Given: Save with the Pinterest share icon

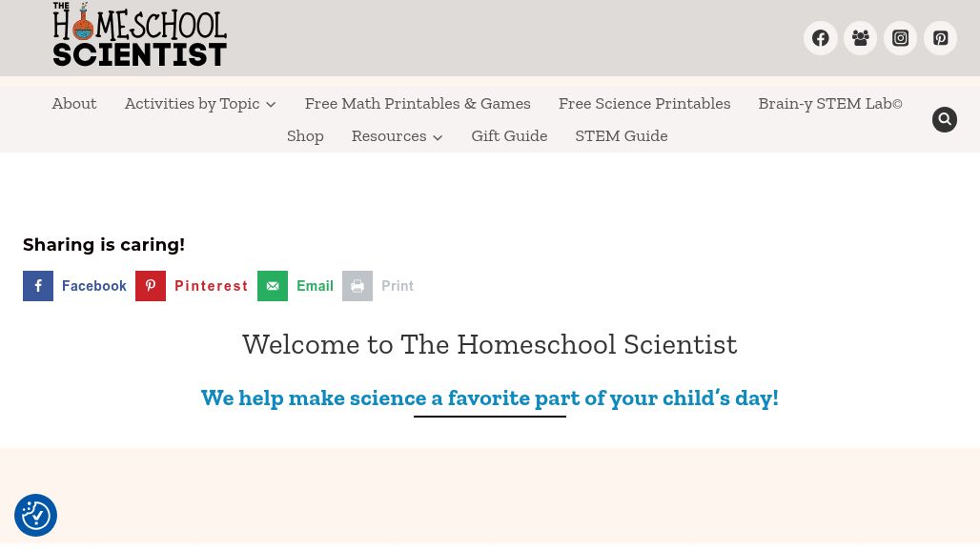Looking at the screenshot, I should point(151,285).
